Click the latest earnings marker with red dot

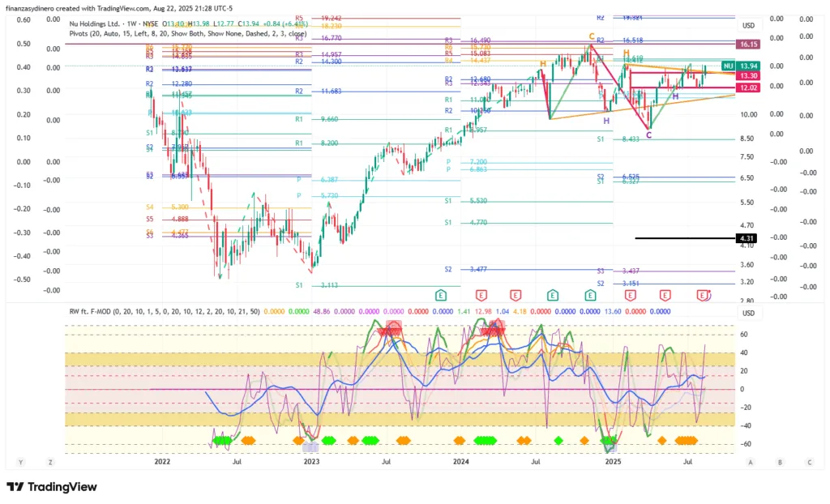coord(703,296)
